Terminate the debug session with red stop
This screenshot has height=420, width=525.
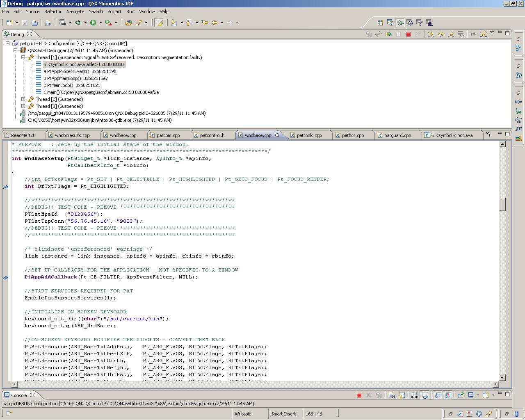point(408,34)
